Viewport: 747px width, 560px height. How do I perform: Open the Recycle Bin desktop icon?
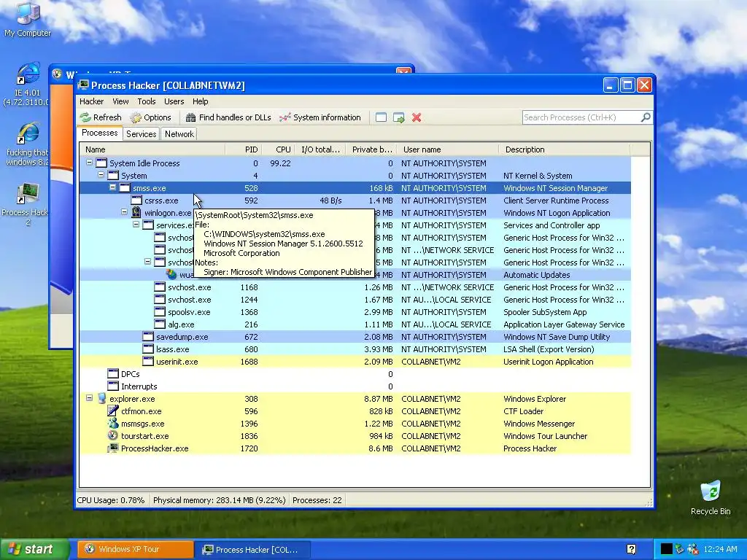tap(711, 498)
